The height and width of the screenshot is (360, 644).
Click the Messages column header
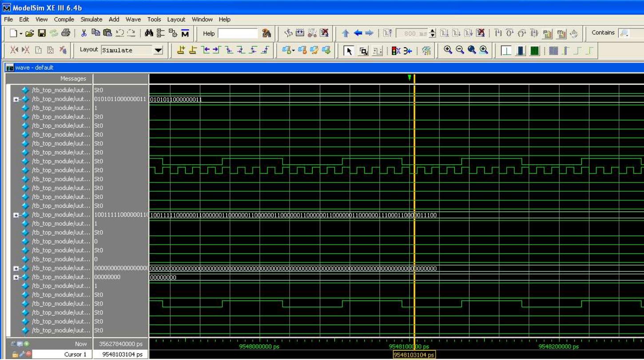click(73, 79)
